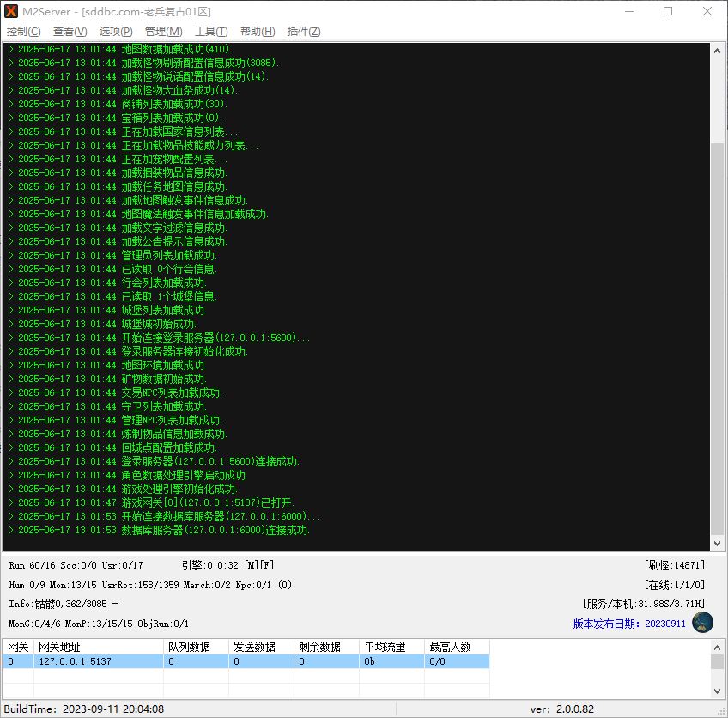The image size is (728, 718).
Task: Click log line 加载怪物刷新配置信息成功(3085)
Action: point(144,63)
